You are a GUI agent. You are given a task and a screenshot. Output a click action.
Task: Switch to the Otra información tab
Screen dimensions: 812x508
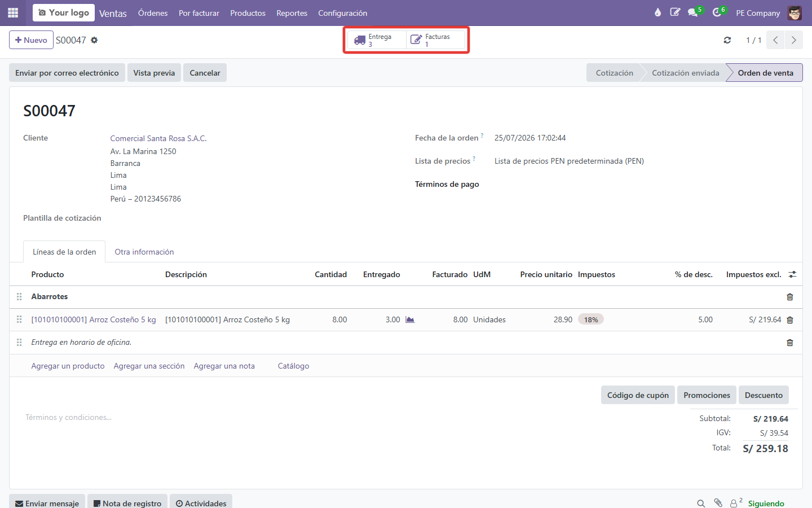tap(144, 252)
